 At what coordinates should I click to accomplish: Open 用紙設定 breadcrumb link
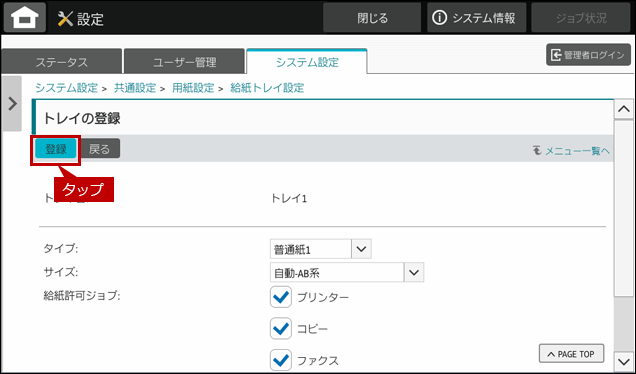193,88
